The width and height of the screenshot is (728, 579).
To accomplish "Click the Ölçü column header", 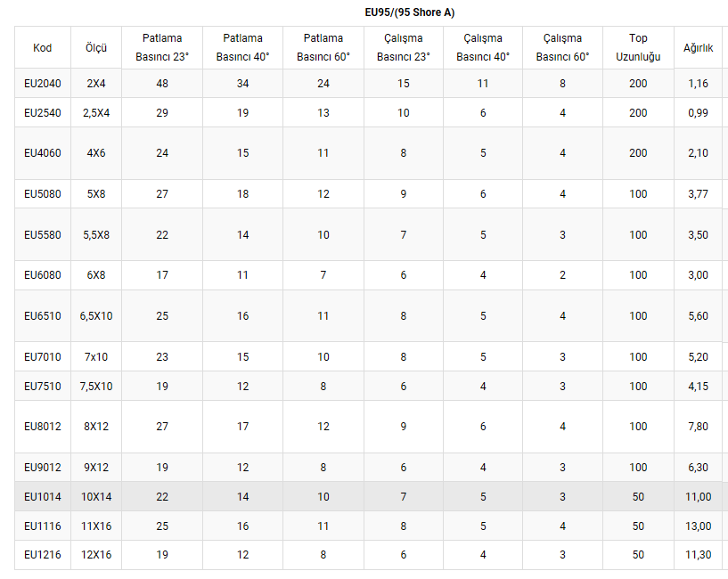I will point(96,48).
